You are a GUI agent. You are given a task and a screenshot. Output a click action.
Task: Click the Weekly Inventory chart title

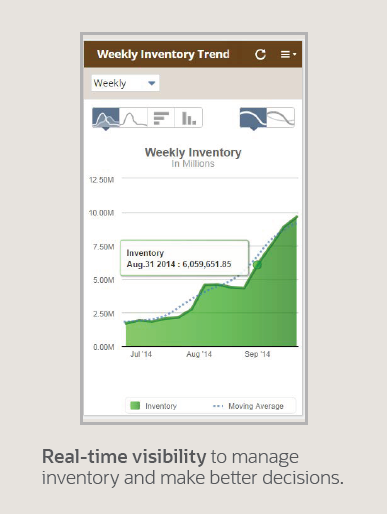[193, 152]
